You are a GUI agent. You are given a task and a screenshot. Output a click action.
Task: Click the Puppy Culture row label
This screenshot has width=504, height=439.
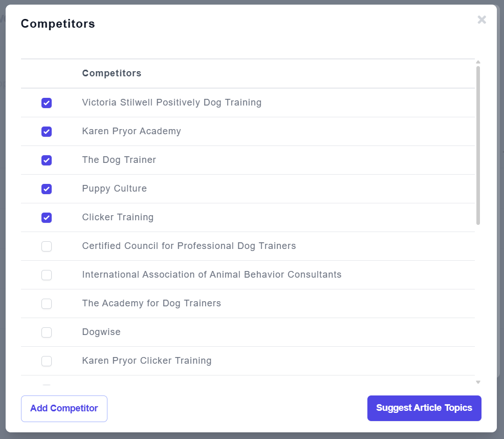pyautogui.click(x=114, y=189)
